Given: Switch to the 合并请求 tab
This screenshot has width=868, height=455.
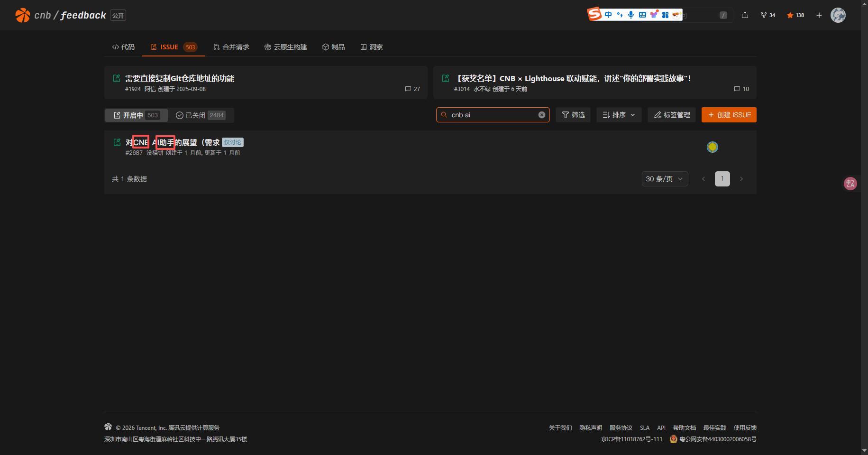Looking at the screenshot, I should click(231, 47).
